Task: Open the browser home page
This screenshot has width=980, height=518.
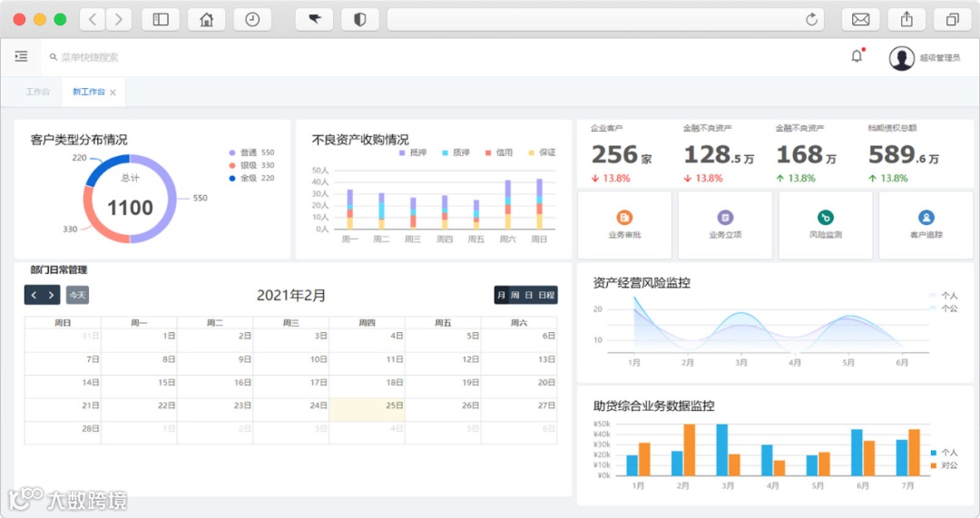Action: [206, 19]
